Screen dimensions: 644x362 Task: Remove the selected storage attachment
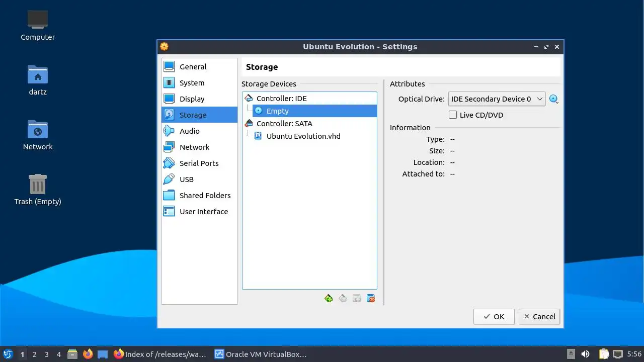tap(371, 299)
